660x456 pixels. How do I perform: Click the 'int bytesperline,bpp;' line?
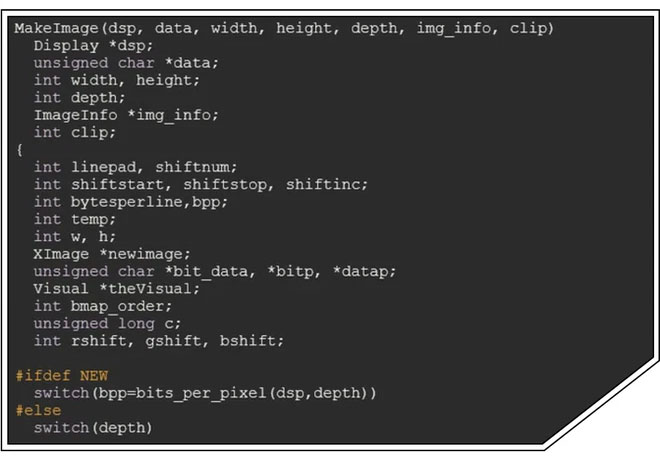pos(131,201)
